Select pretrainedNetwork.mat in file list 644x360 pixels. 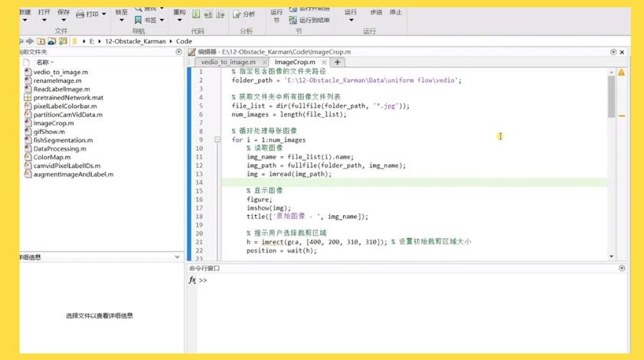pos(67,98)
